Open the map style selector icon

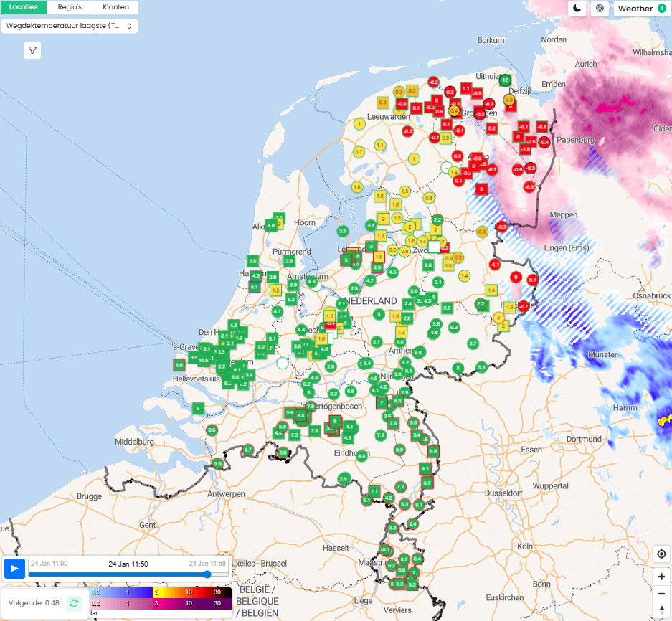600,8
